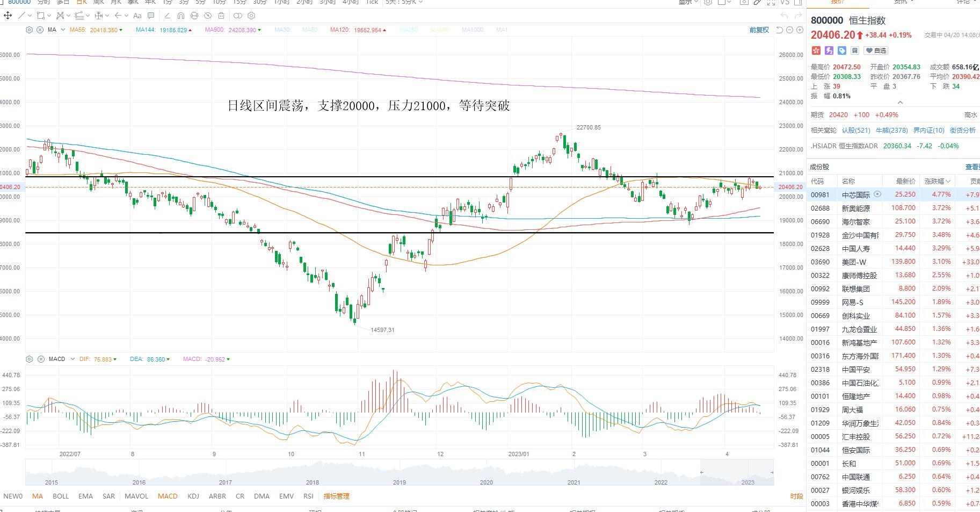Image resolution: width=980 pixels, height=512 pixels.
Task: Switch to the KDJ indicator tab
Action: click(x=193, y=496)
